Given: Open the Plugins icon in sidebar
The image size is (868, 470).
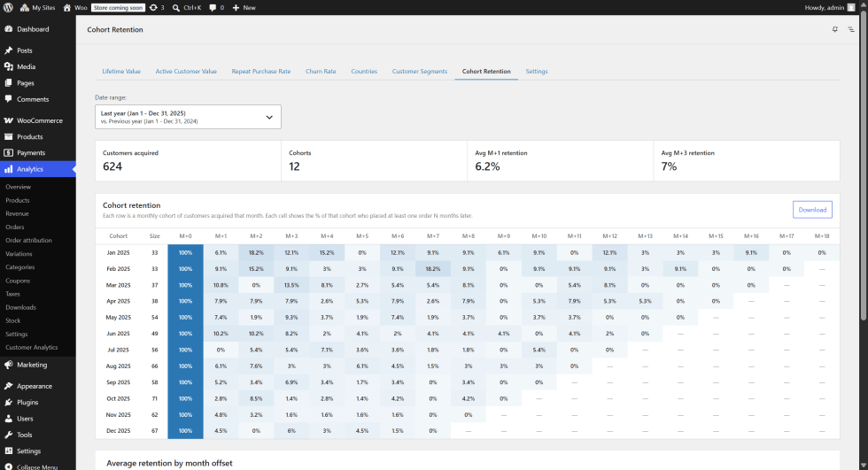Looking at the screenshot, I should click(x=8, y=402).
